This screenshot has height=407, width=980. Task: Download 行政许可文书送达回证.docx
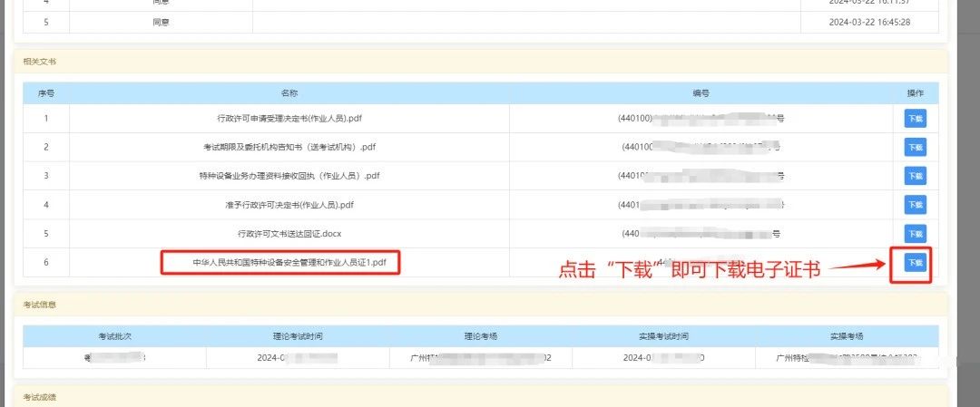[x=915, y=234]
